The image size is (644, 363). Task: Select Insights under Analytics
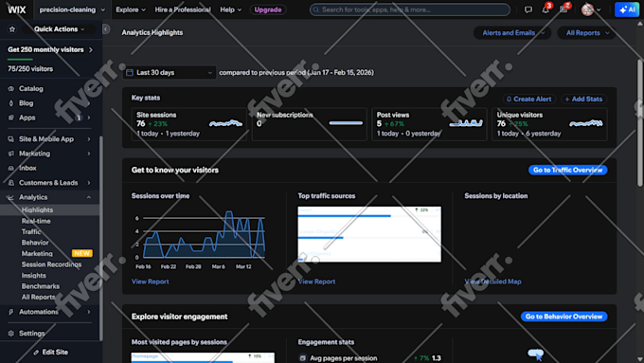34,276
